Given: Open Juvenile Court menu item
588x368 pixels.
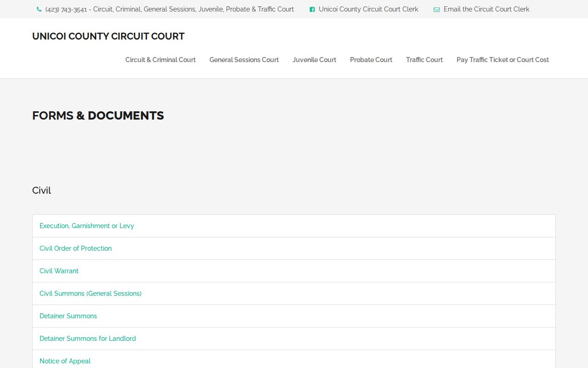Looking at the screenshot, I should click(x=314, y=60).
